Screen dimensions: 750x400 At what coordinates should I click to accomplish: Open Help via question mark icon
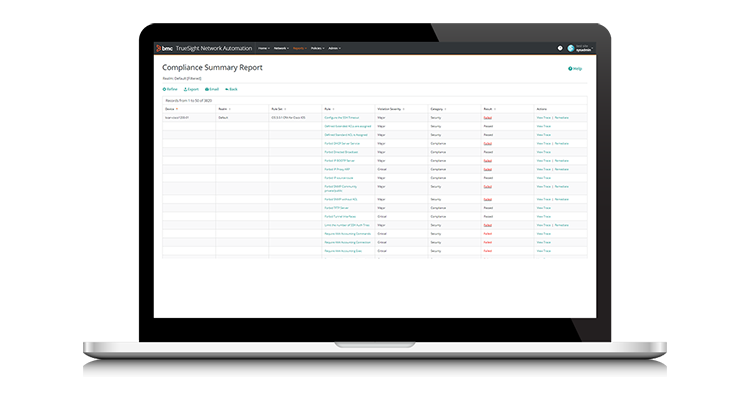570,69
